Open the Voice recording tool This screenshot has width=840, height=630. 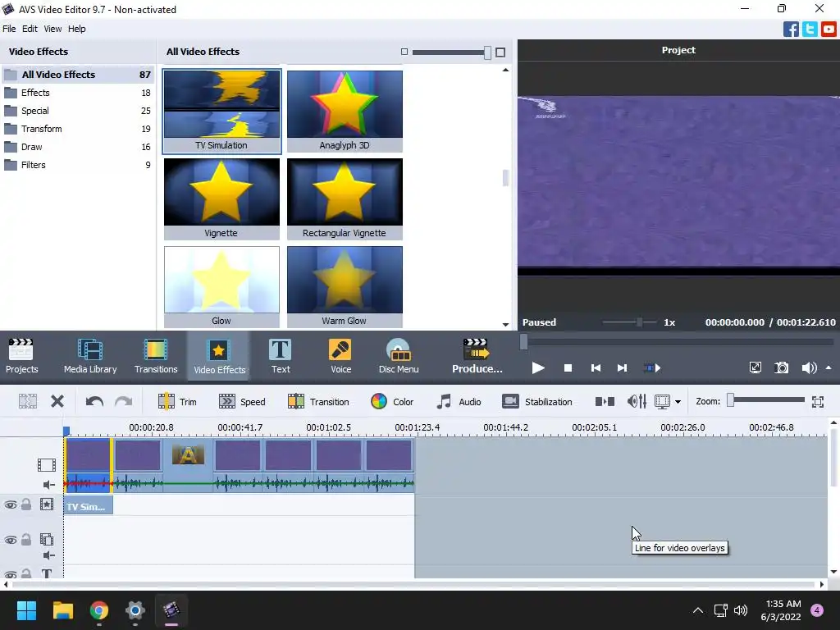340,356
